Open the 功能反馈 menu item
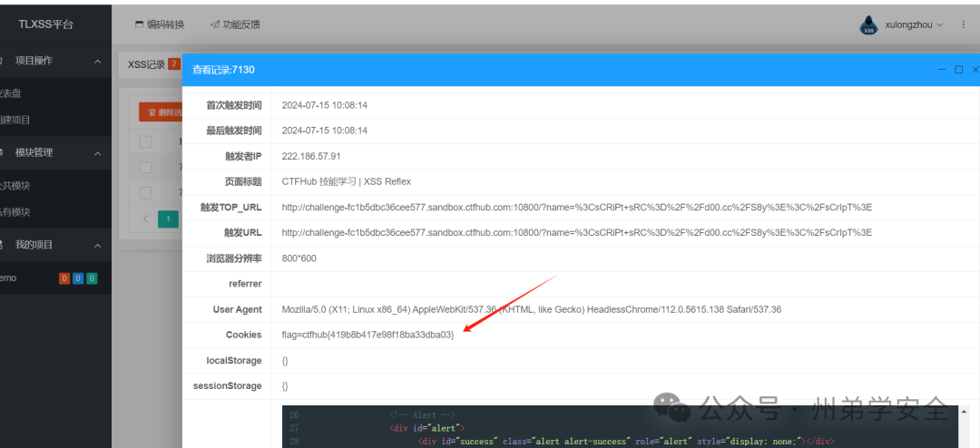 [x=235, y=25]
